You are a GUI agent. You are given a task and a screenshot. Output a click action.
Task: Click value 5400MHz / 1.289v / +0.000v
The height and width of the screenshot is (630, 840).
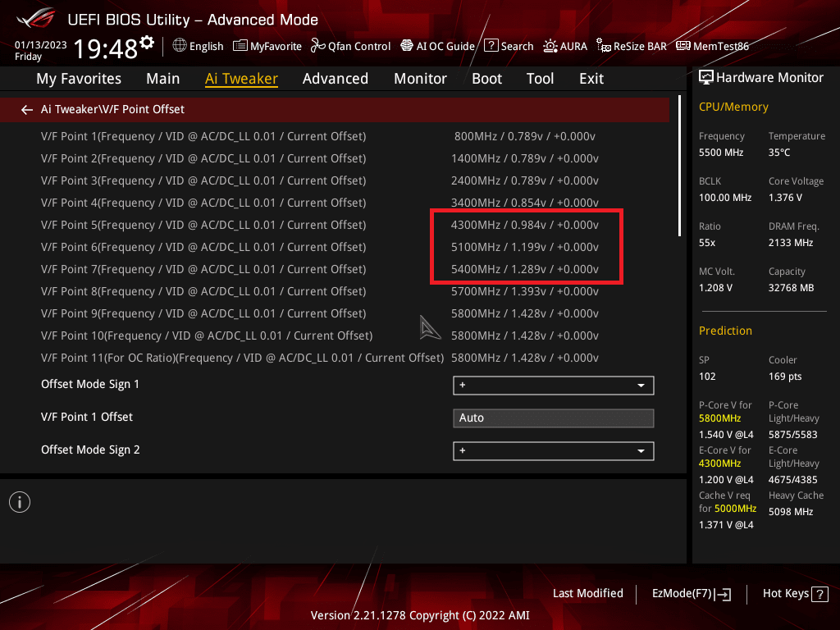tap(524, 269)
